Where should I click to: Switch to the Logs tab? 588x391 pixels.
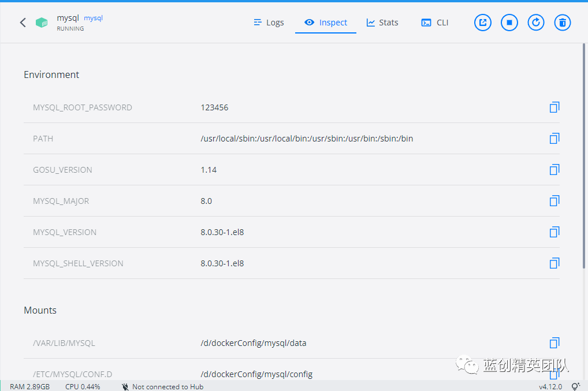(x=269, y=23)
